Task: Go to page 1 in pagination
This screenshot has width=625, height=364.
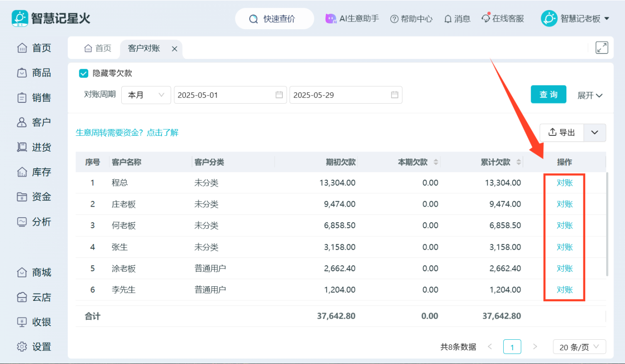Action: coord(512,347)
